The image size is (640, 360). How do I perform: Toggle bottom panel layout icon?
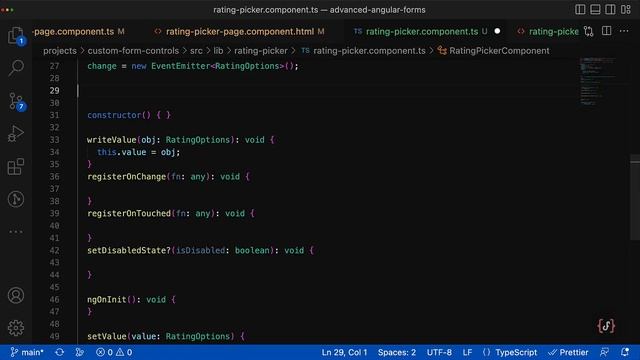click(595, 9)
